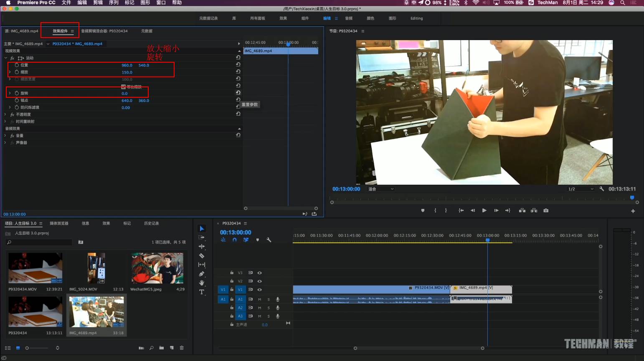This screenshot has width=644, height=361.
Task: Expand the Anti-flicker Filter property
Action: [x=10, y=107]
